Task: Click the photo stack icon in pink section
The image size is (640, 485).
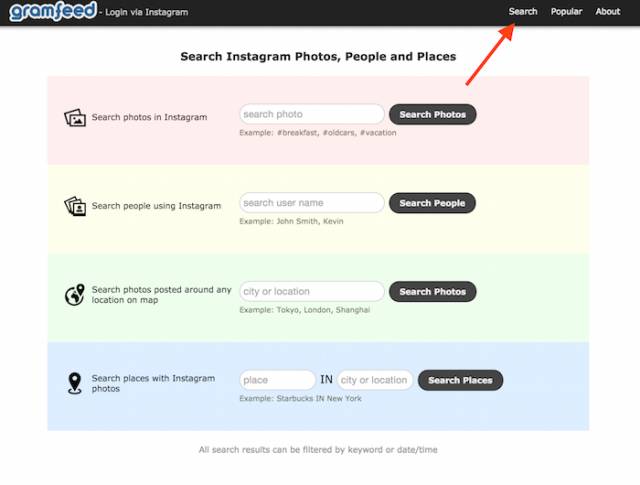Action: (x=75, y=117)
